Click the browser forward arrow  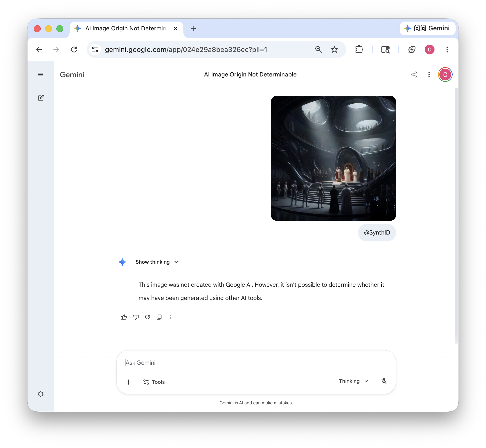[56, 50]
